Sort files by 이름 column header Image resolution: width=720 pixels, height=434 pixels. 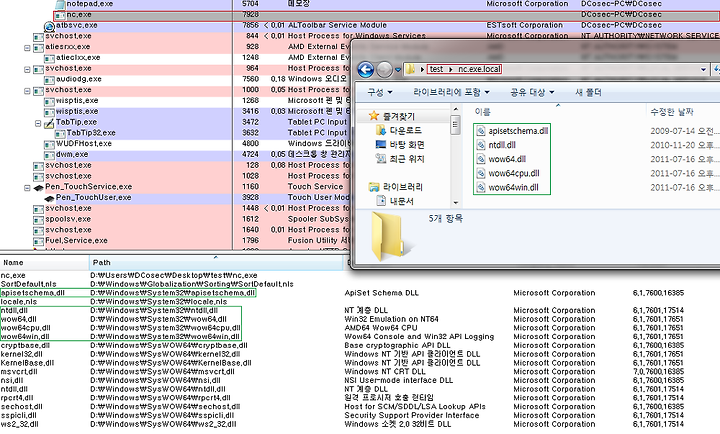click(483, 112)
